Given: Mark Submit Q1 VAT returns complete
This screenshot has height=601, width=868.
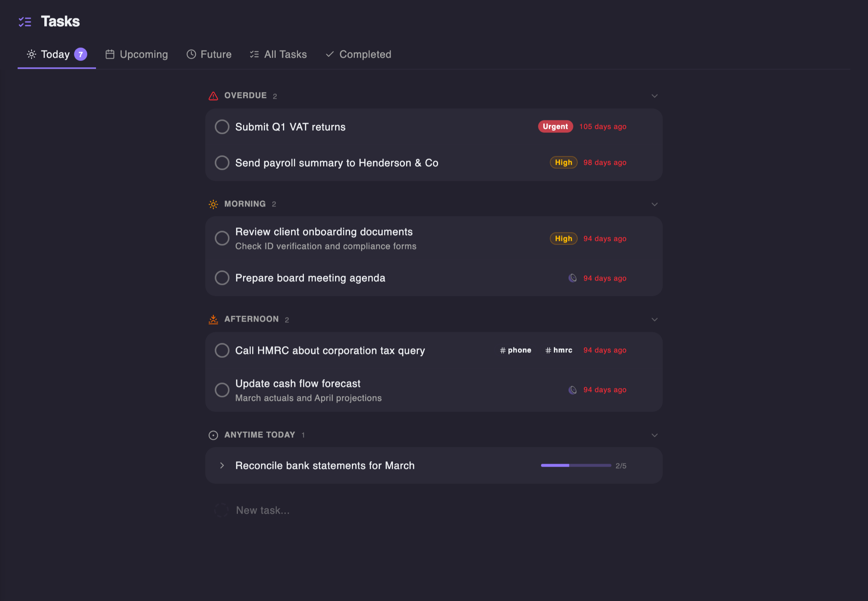Looking at the screenshot, I should click(x=222, y=127).
